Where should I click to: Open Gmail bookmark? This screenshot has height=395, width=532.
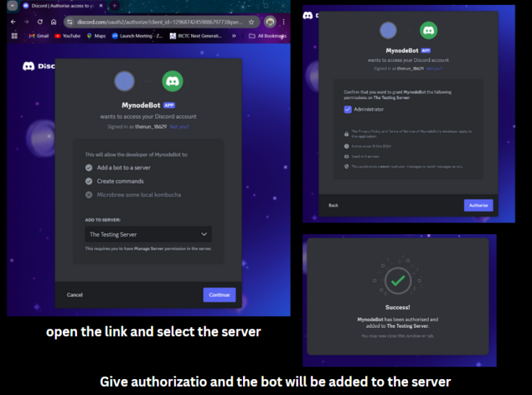coord(39,35)
